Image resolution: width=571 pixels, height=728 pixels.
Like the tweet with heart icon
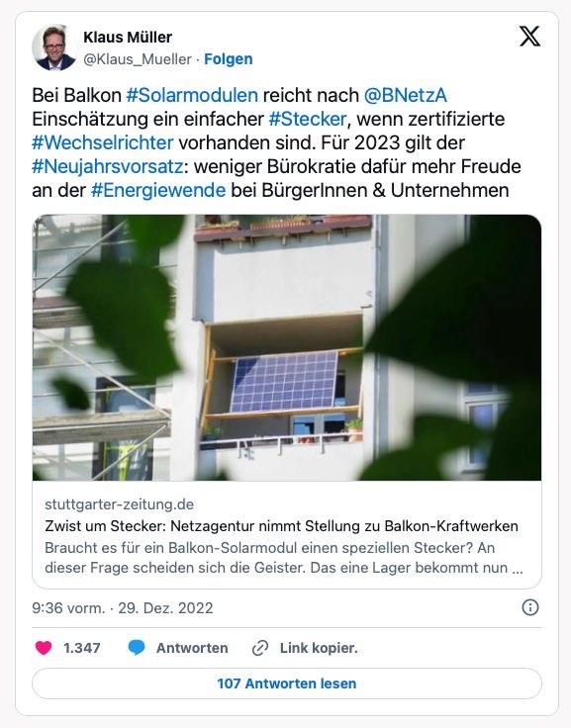pyautogui.click(x=44, y=648)
